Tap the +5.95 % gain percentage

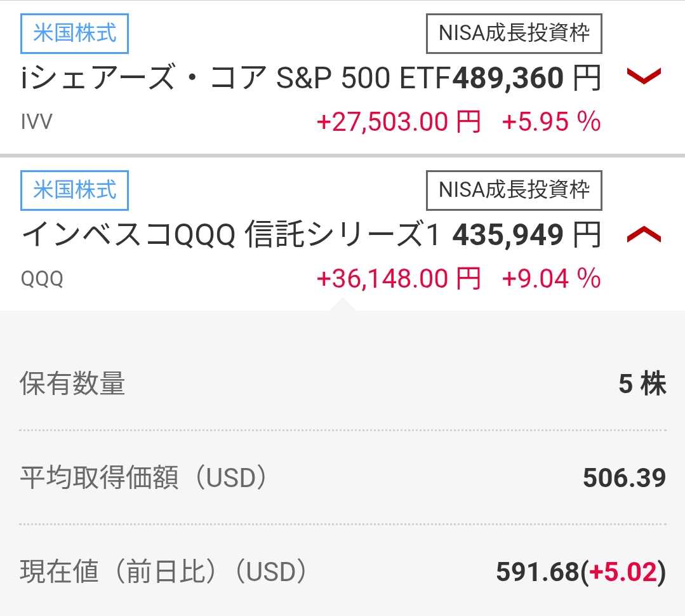551,122
